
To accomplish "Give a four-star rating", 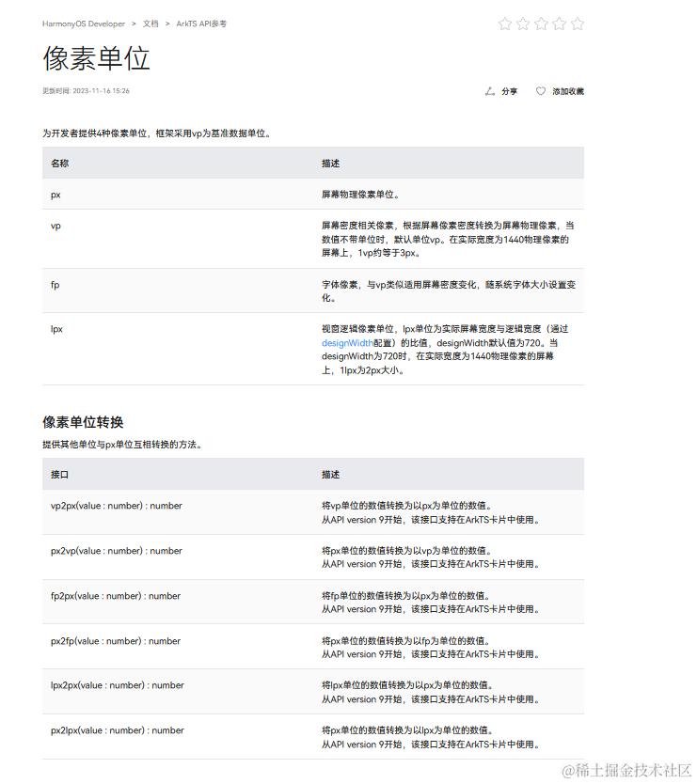I will coord(559,24).
